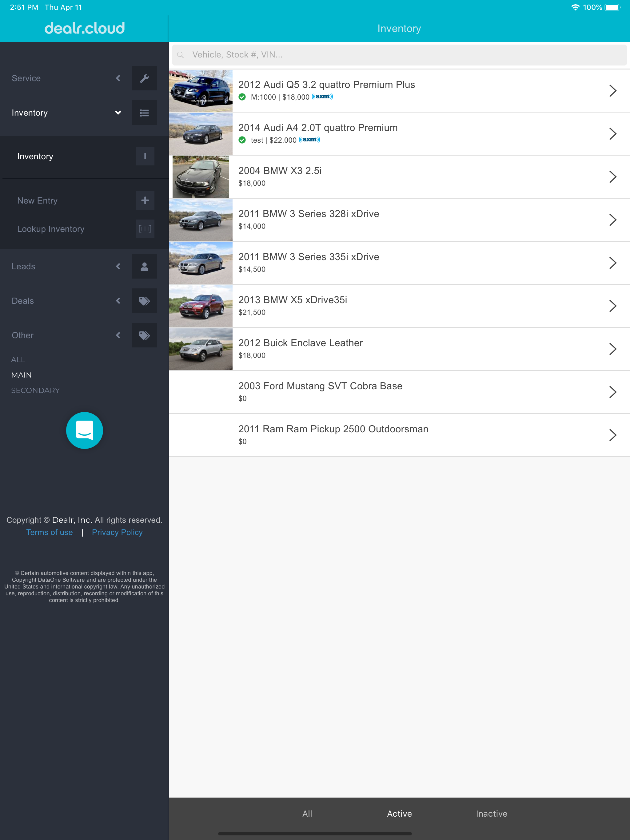
Task: Focus the Vehicle, Stock #, VIN search field
Action: pyautogui.click(x=399, y=55)
